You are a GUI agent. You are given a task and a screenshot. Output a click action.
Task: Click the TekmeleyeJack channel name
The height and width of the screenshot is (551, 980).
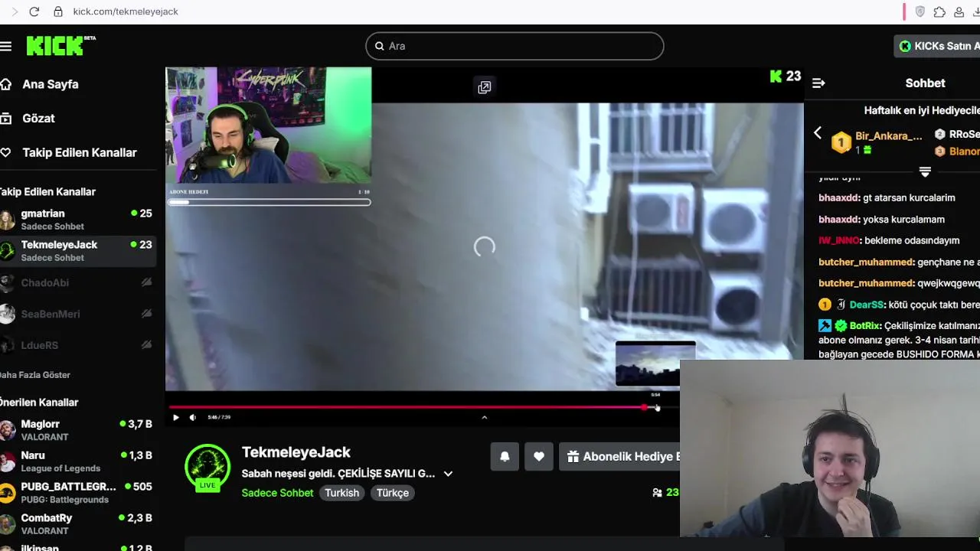coord(296,452)
